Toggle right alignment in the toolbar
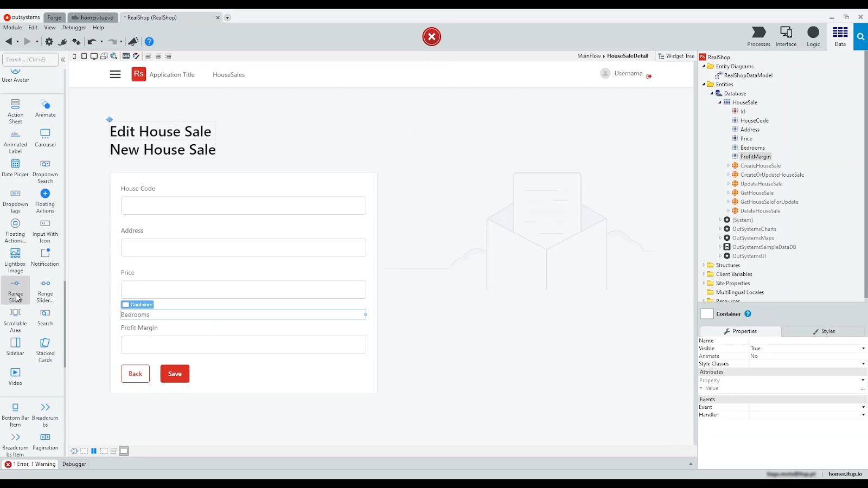868x488 pixels. click(168, 56)
